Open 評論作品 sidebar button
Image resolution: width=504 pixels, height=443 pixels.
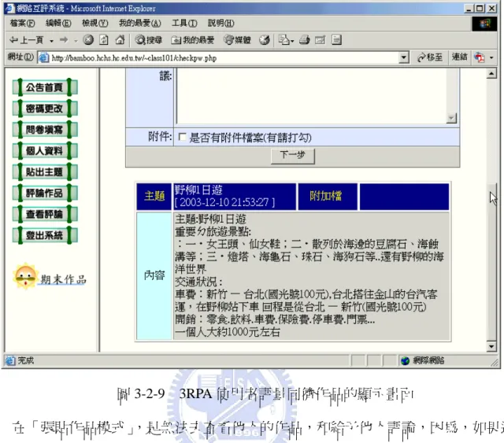click(x=45, y=193)
